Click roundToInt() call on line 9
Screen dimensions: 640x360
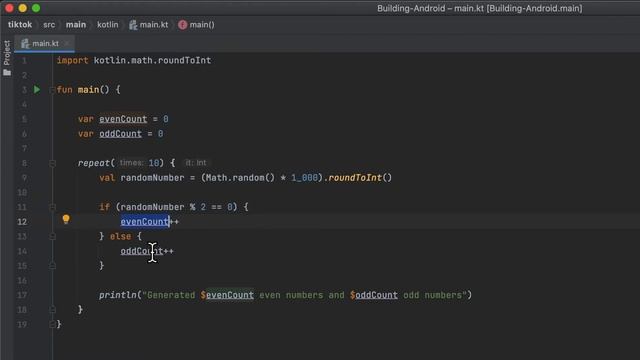[360, 178]
